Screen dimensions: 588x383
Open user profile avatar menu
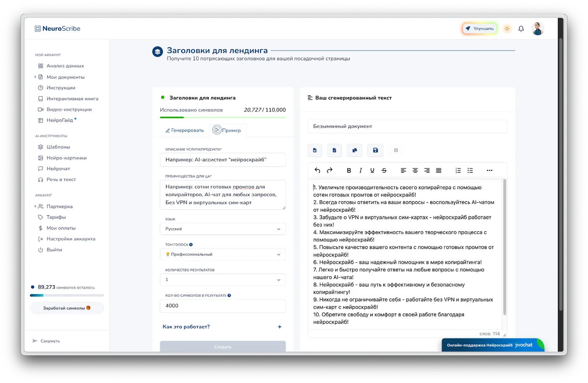[538, 29]
